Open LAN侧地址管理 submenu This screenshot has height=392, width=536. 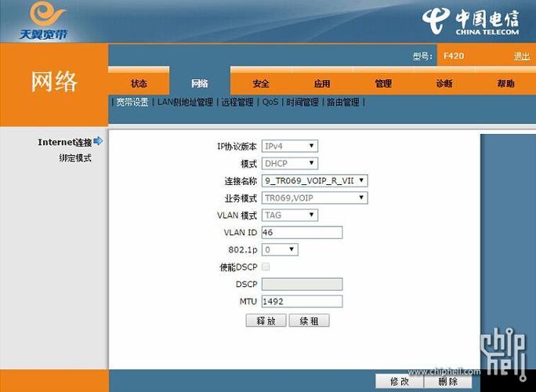(185, 102)
